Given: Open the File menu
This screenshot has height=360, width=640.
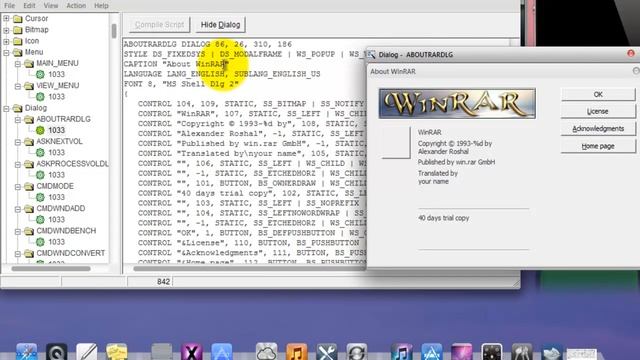Looking at the screenshot, I should point(9,5).
